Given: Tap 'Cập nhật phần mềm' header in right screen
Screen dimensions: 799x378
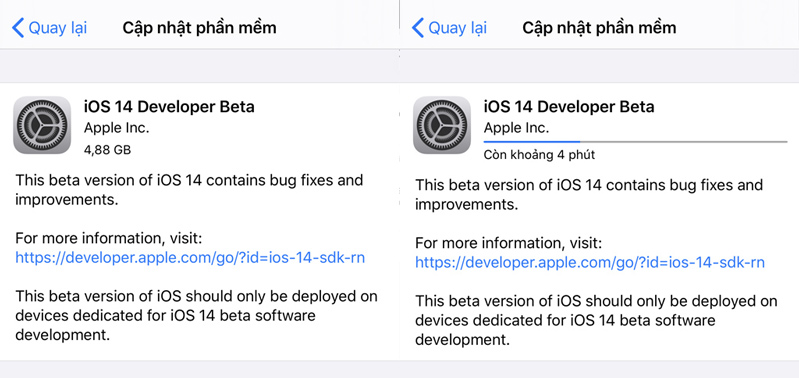Looking at the screenshot, I should [599, 28].
